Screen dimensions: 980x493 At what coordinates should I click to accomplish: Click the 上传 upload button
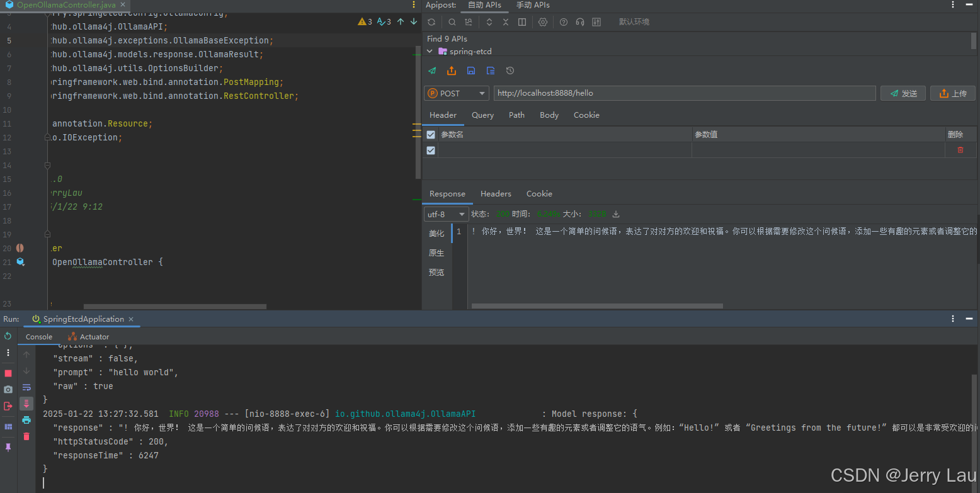point(953,93)
